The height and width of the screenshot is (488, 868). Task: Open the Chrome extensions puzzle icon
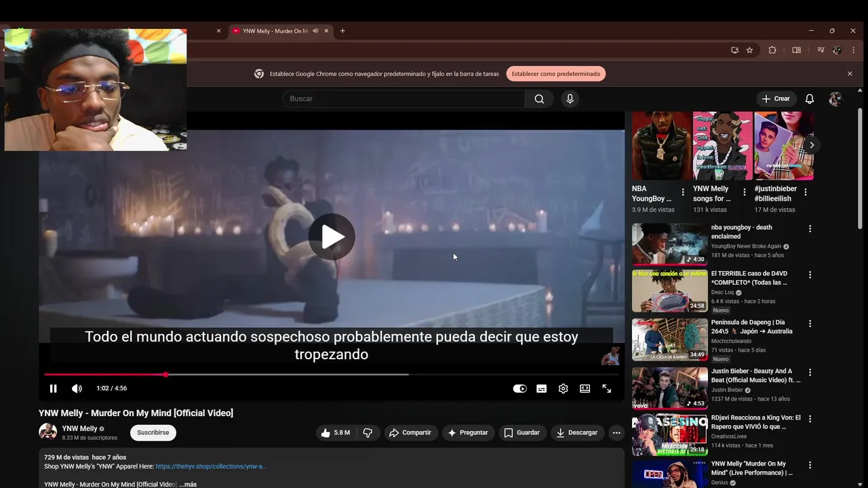(x=772, y=50)
